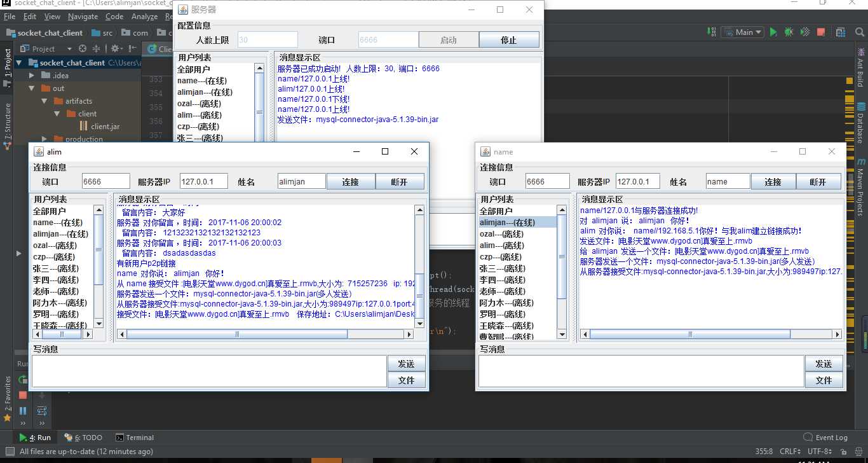Click message text area in name window
Viewport: 868px width, 463px height.
tap(641, 371)
